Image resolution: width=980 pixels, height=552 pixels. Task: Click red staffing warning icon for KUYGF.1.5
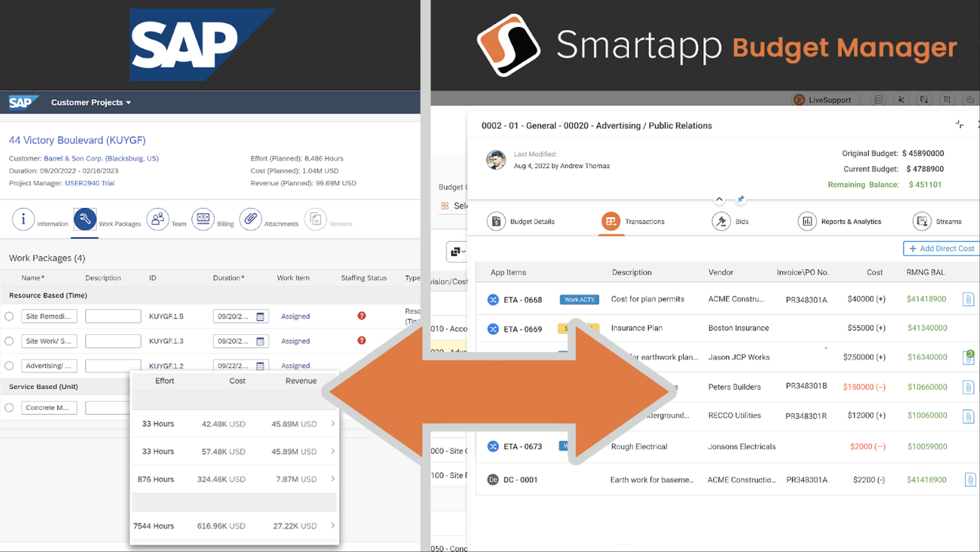click(x=361, y=316)
